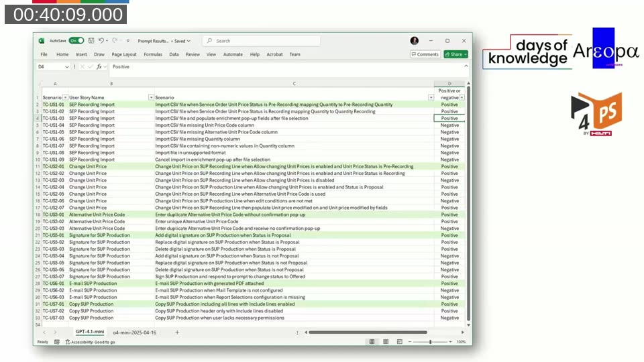Click next sheet navigation arrow
Image resolution: width=644 pixels, height=362 pixels.
pyautogui.click(x=55, y=333)
